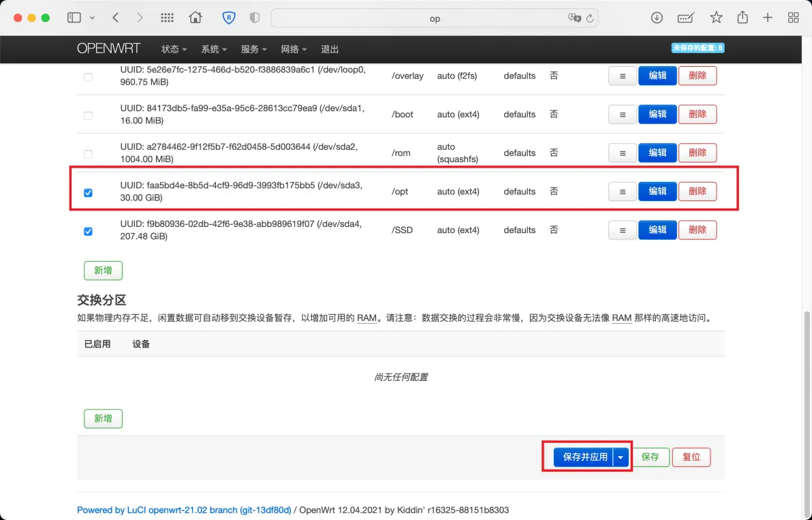The height and width of the screenshot is (520, 812).
Task: Click the 保存并应用 button
Action: [x=584, y=457]
